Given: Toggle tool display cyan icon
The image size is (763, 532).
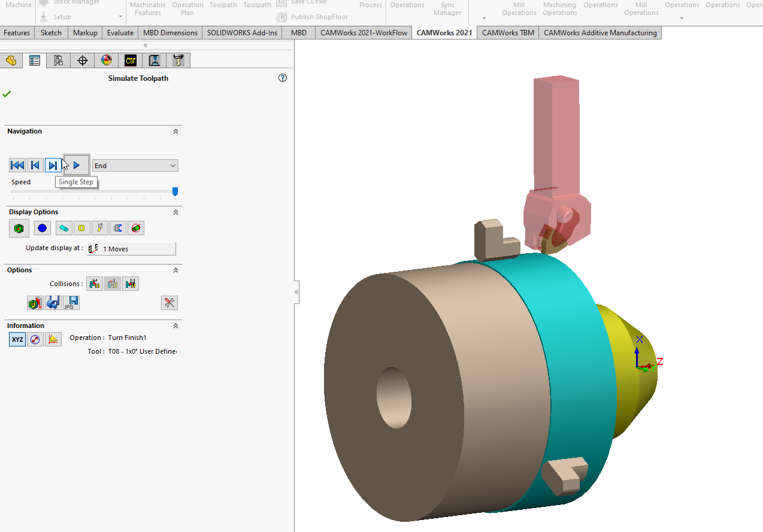Looking at the screenshot, I should coord(64,228).
